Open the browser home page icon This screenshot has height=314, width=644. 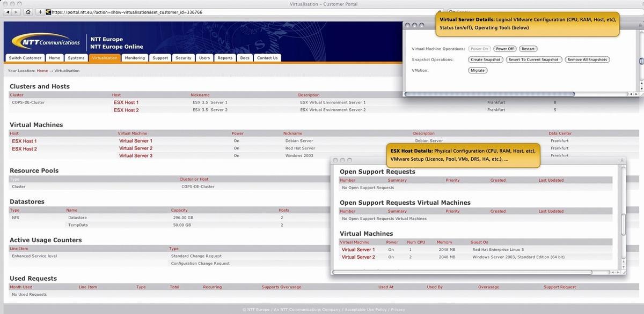click(x=28, y=12)
